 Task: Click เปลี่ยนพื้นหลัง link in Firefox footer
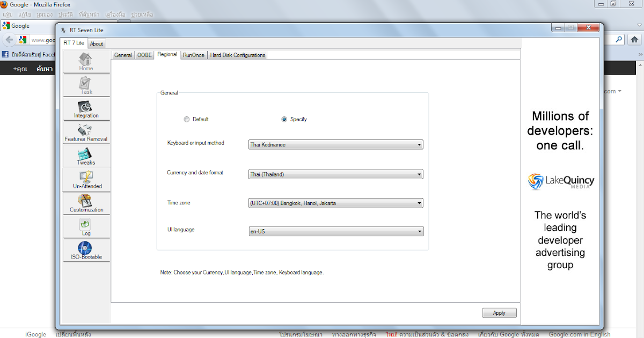click(73, 334)
